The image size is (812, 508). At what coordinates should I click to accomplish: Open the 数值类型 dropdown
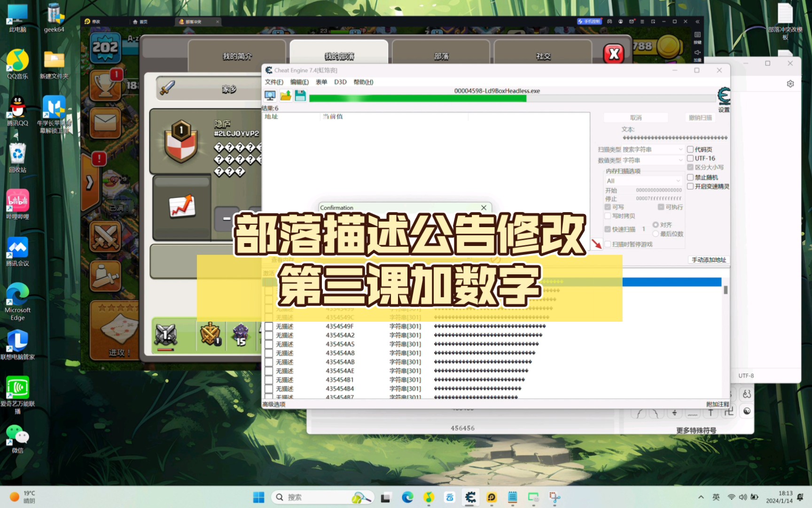(x=653, y=160)
